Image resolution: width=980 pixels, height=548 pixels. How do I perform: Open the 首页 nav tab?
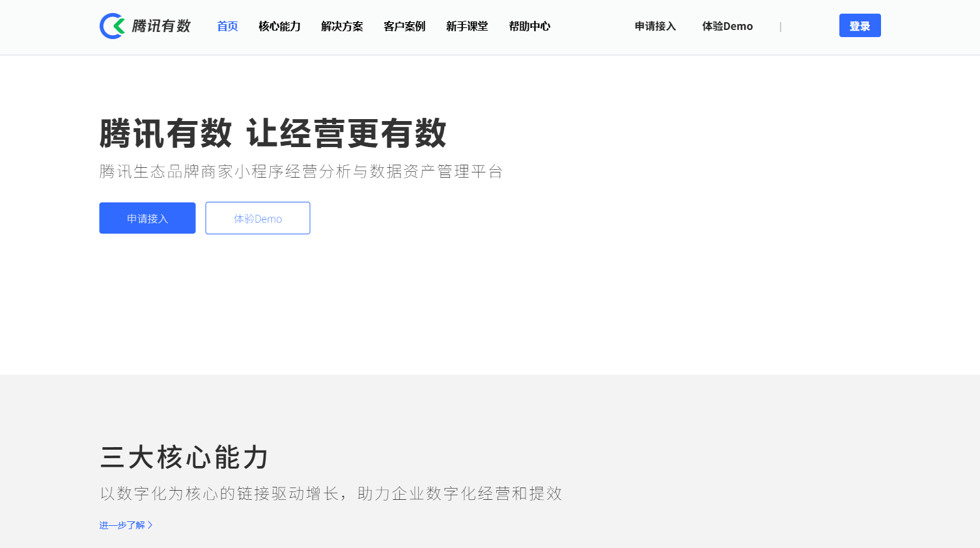pos(227,26)
